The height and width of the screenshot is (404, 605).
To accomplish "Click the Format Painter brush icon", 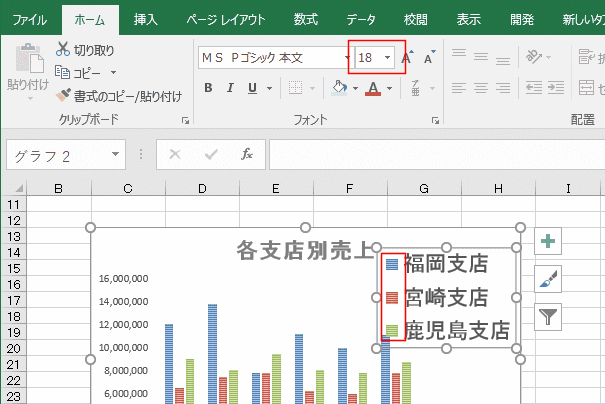I will [64, 96].
